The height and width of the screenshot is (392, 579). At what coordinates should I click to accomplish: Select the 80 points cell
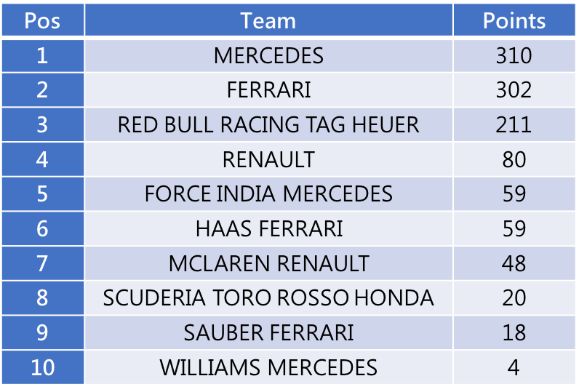tap(514, 159)
